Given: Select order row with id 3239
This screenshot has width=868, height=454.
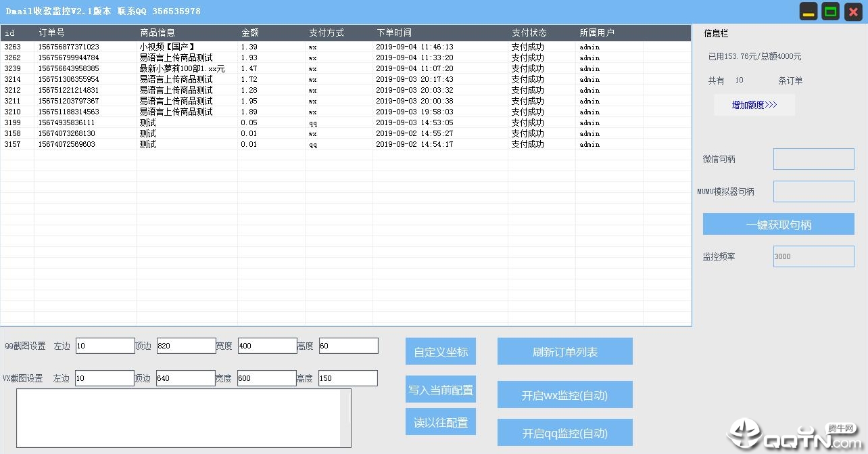Looking at the screenshot, I should 345,68.
